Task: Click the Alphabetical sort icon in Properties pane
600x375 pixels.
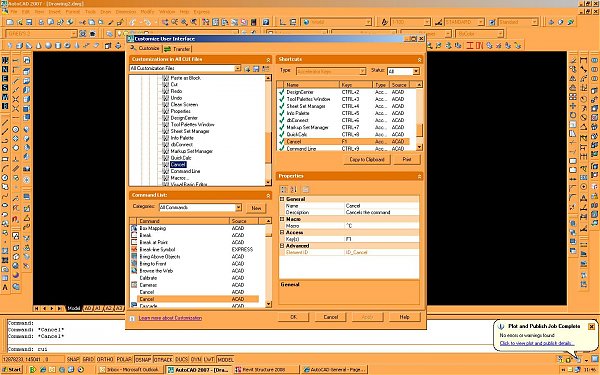Action: (293, 189)
